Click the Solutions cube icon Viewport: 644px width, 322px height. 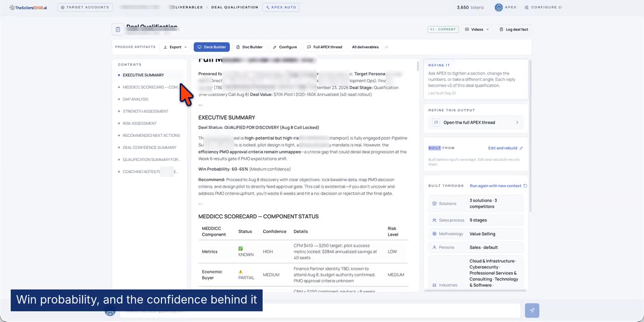(434, 203)
